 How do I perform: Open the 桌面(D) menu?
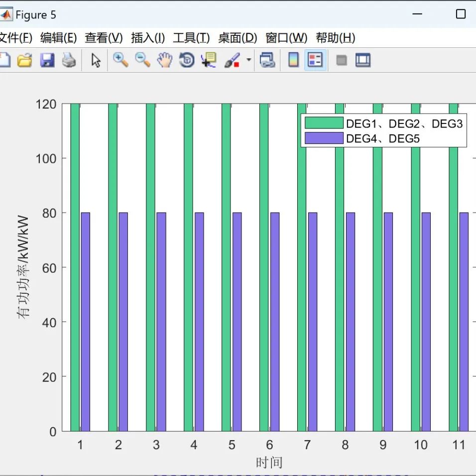tap(238, 38)
